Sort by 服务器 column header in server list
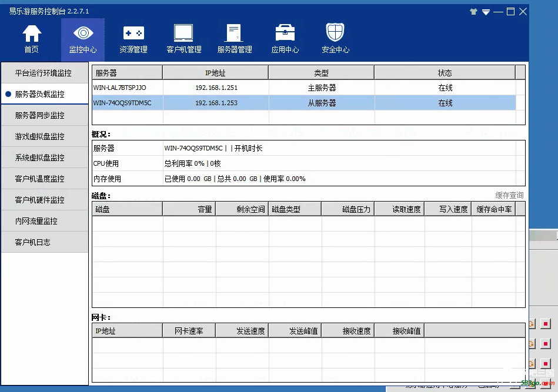Image resolution: width=558 pixels, height=392 pixels. [127, 72]
